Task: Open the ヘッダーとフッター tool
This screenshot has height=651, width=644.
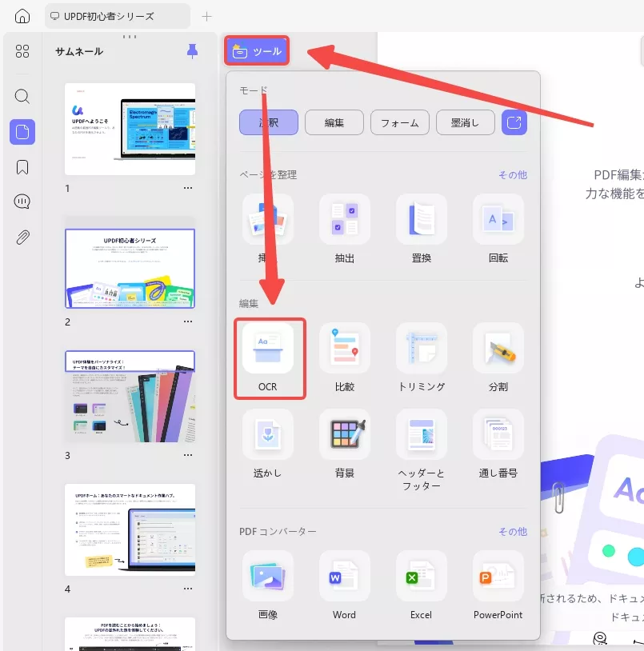Action: tap(422, 450)
